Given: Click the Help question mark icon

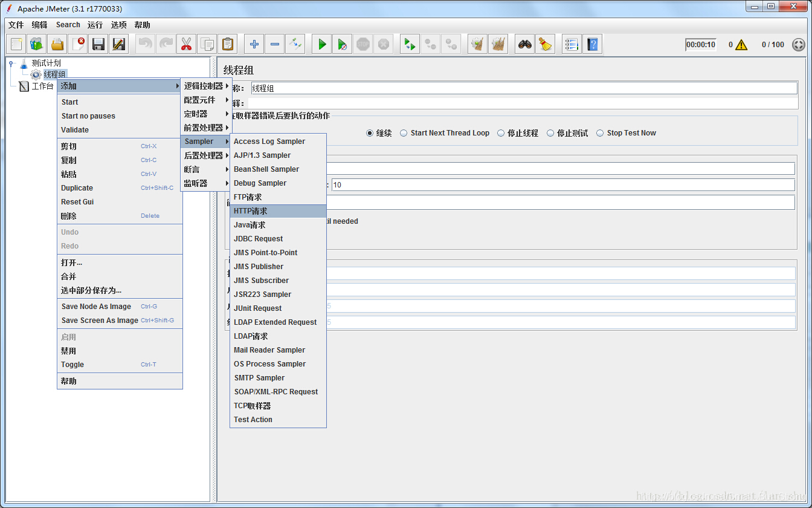Looking at the screenshot, I should [592, 44].
